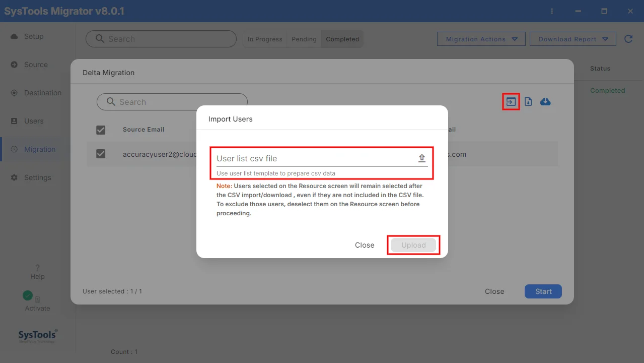
Task: Click the Status column header
Action: tap(600, 69)
